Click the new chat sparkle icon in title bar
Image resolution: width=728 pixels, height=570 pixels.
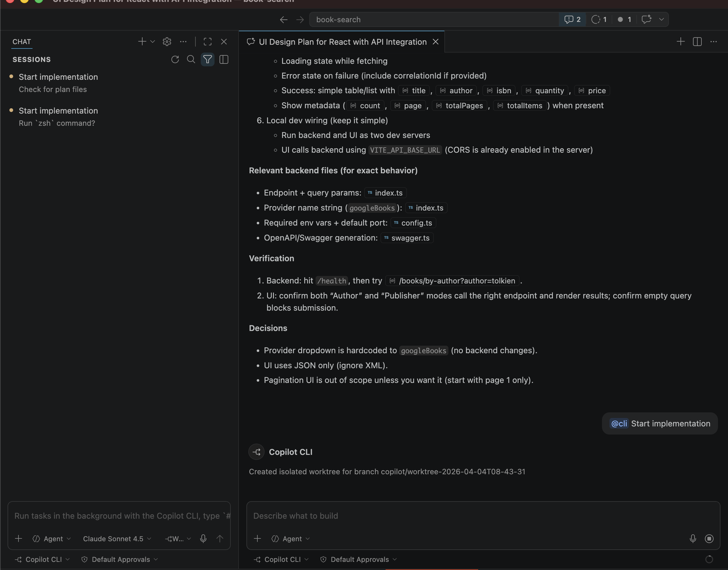coord(646,19)
